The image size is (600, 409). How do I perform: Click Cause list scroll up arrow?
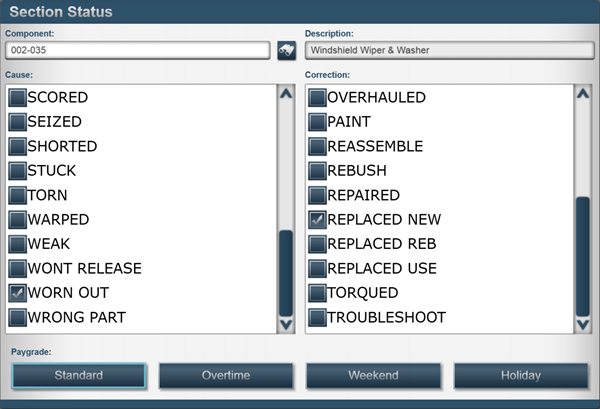[x=286, y=93]
